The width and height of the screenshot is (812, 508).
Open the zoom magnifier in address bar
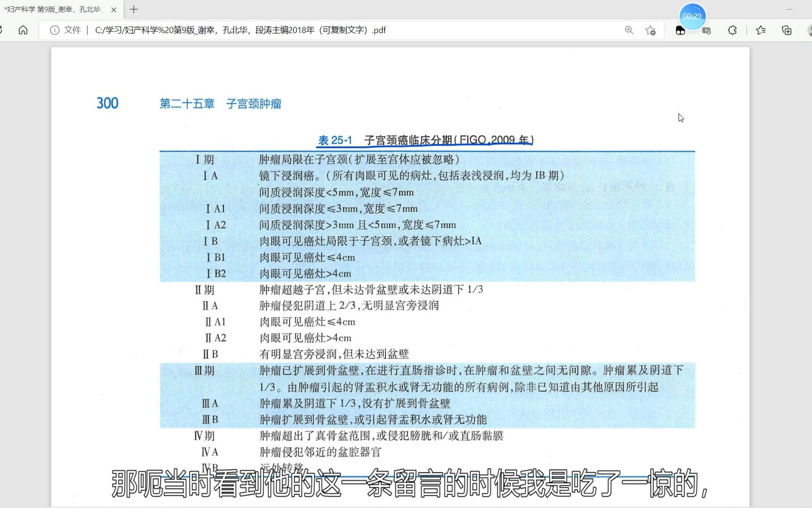(629, 30)
